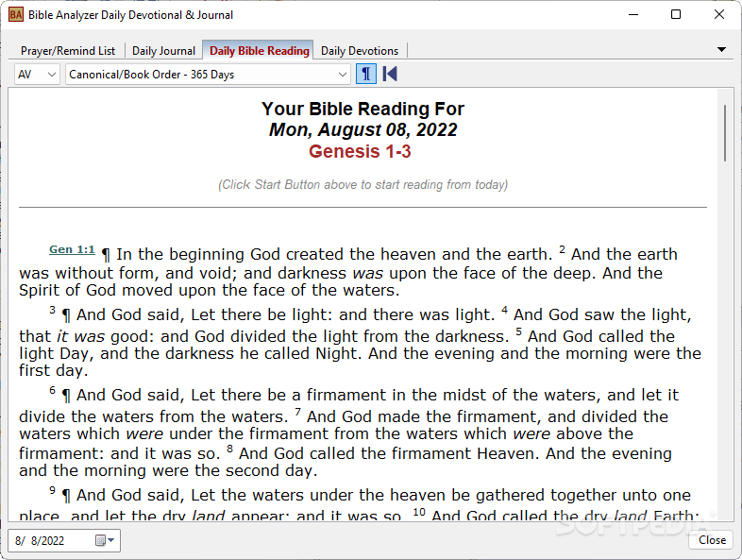Minimize the Daily Devotional window
This screenshot has width=742, height=560.
coord(633,15)
